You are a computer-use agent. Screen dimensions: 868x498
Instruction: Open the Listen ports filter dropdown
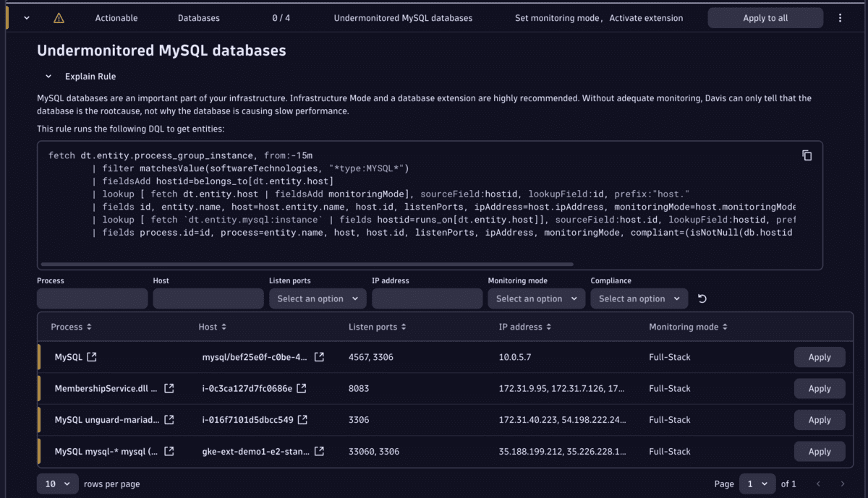[x=317, y=298]
